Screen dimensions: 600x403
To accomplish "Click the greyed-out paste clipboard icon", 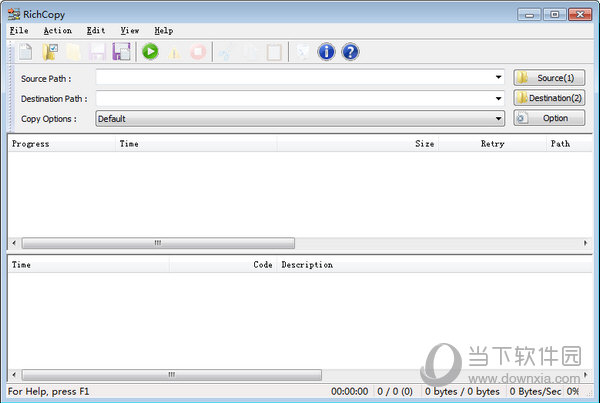I will [274, 52].
